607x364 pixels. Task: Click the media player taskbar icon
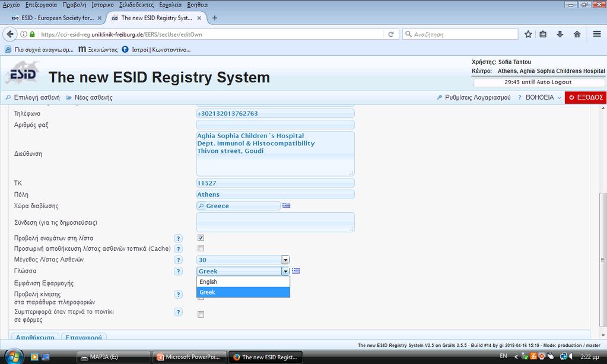pyautogui.click(x=34, y=357)
